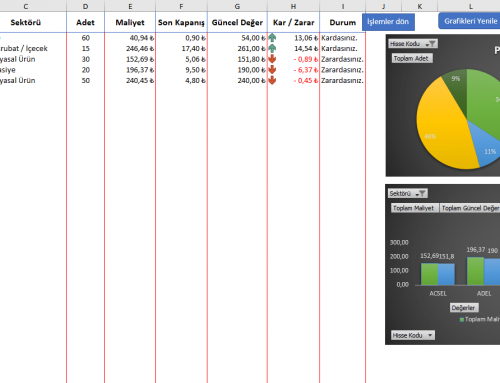Select Son Kapanış cell 9,50 ₺
The height and width of the screenshot is (383, 500).
point(181,70)
